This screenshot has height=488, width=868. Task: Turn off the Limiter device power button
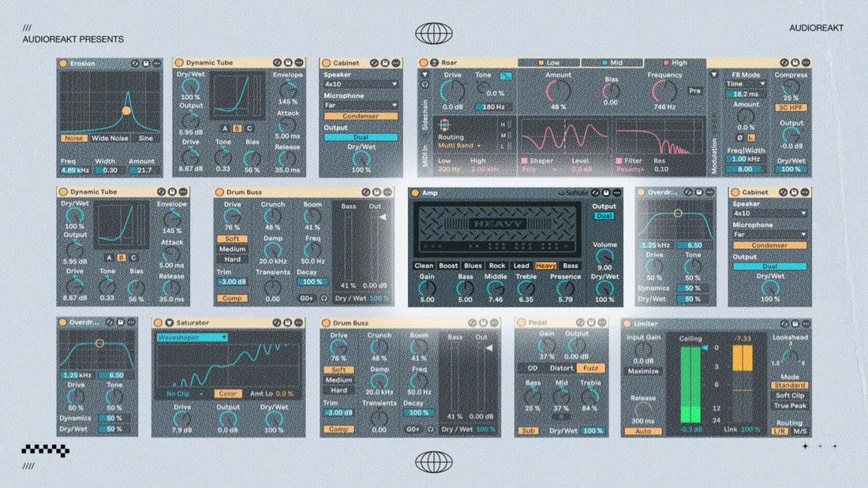click(628, 323)
